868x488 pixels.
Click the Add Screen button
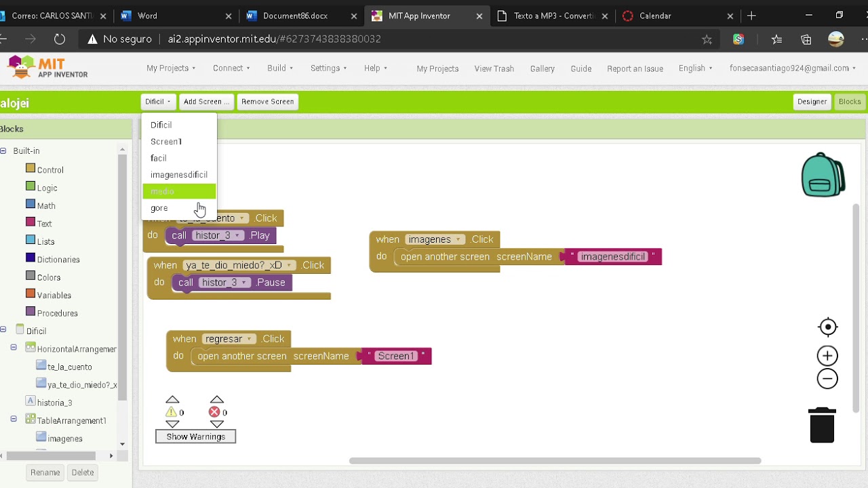click(x=206, y=102)
